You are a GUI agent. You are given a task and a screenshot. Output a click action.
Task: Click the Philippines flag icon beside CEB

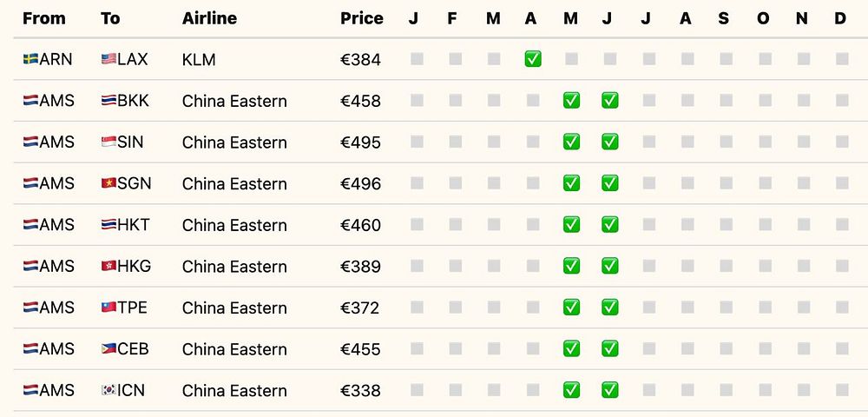109,349
